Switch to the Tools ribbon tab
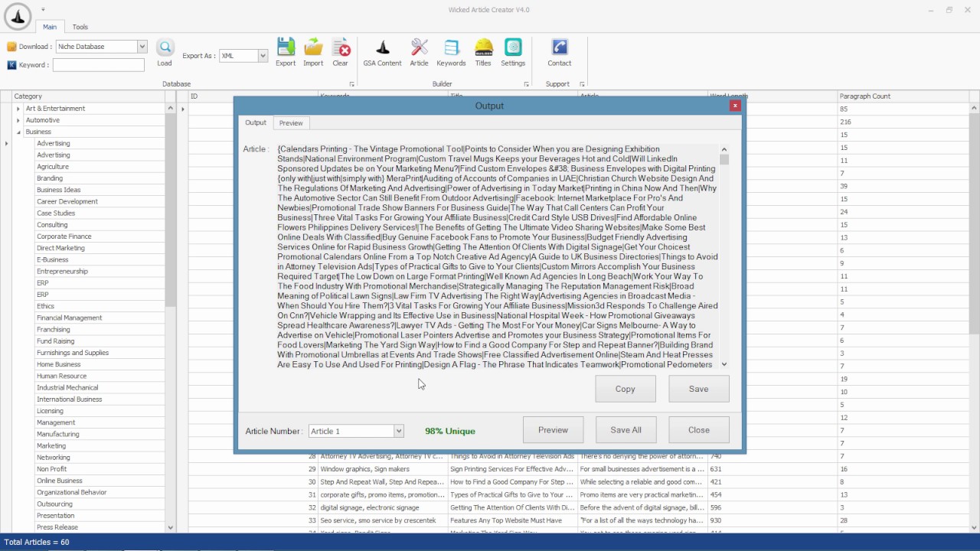Screen dimensions: 980x551 [x=80, y=27]
